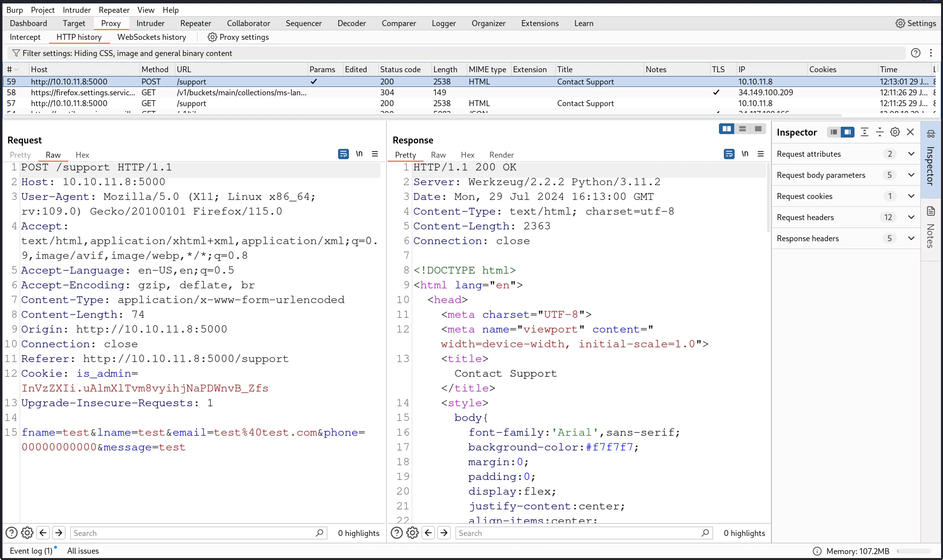Open the View menu

[145, 10]
